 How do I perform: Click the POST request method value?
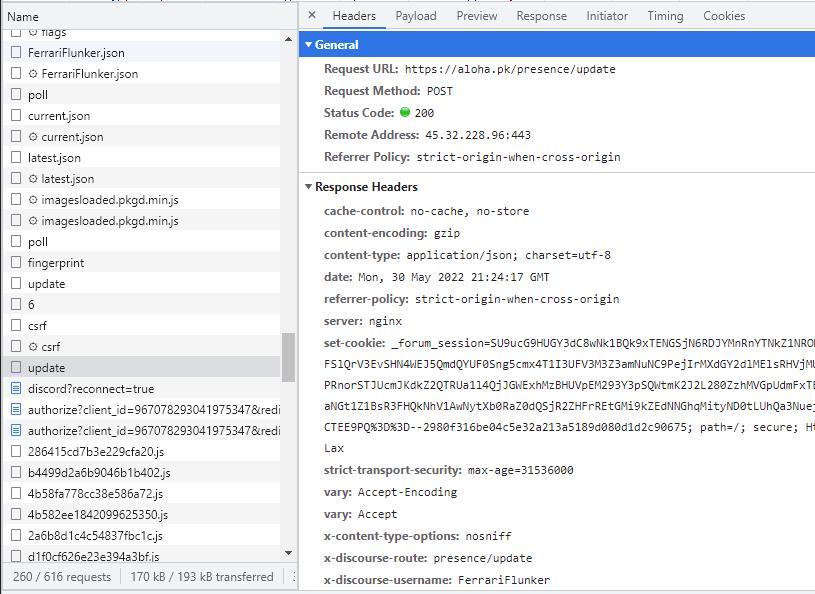[440, 91]
